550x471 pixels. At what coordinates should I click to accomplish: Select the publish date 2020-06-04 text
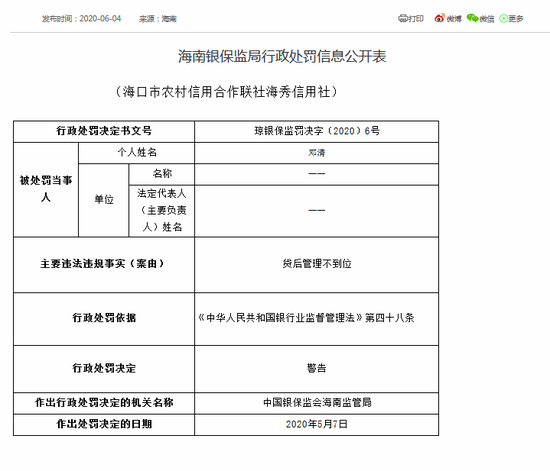100,19
